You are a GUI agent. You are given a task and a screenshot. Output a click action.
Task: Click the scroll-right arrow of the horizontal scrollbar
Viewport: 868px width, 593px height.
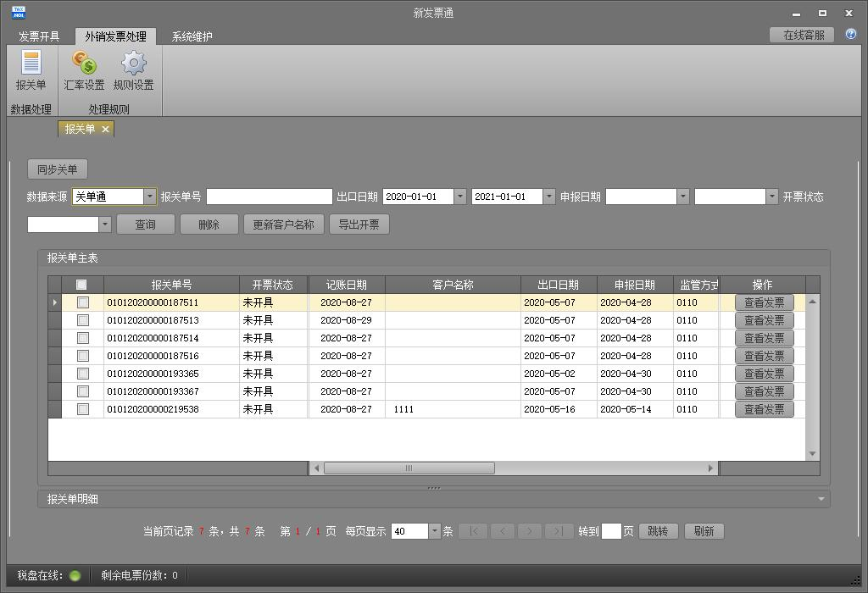710,468
